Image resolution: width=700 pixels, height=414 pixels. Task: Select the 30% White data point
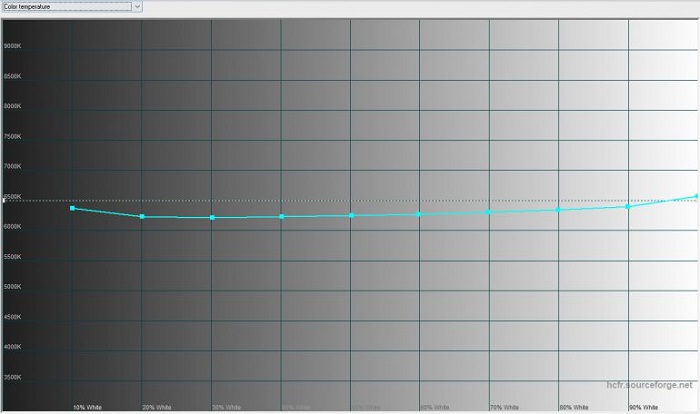pyautogui.click(x=212, y=217)
